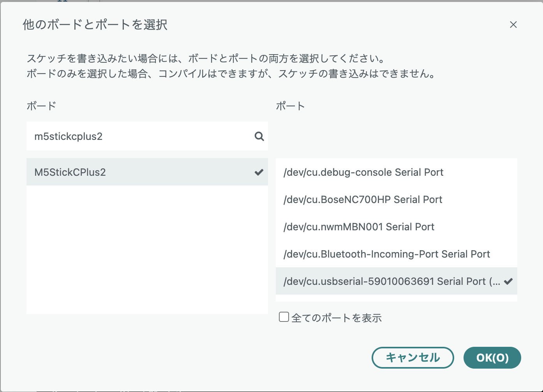Image resolution: width=543 pixels, height=392 pixels.
Task: Select the /dev/cu.usbserial-59010063691 port
Action: pos(397,281)
